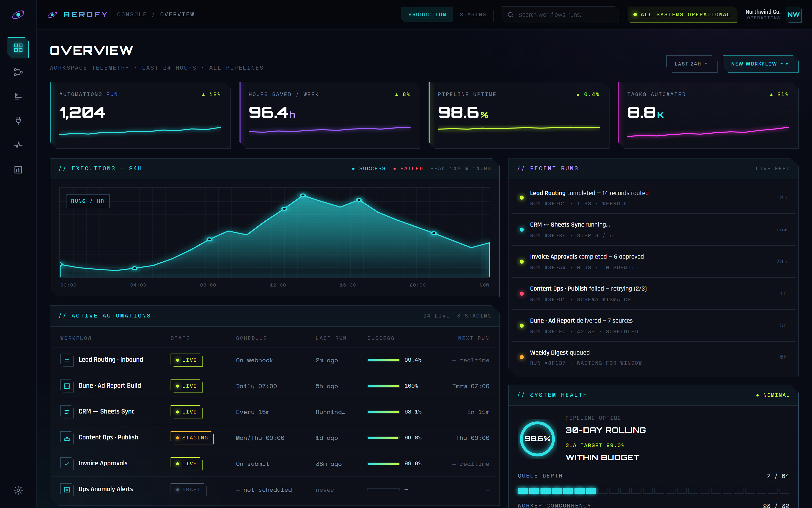Open the Invoice Approvals completed run entry

point(653,261)
